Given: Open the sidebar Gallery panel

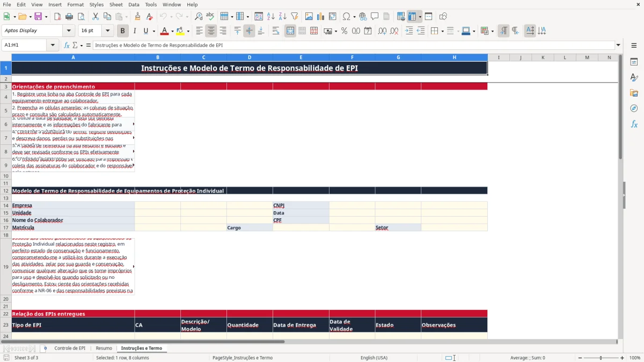Looking at the screenshot, I should point(634,93).
